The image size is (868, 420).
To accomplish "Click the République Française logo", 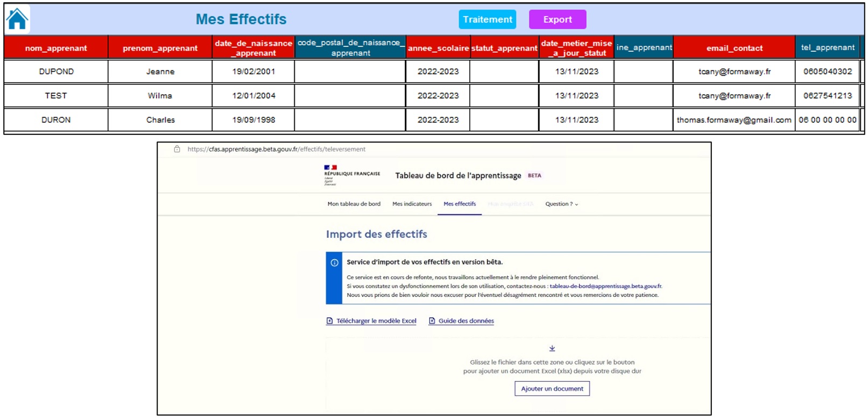I will (352, 175).
